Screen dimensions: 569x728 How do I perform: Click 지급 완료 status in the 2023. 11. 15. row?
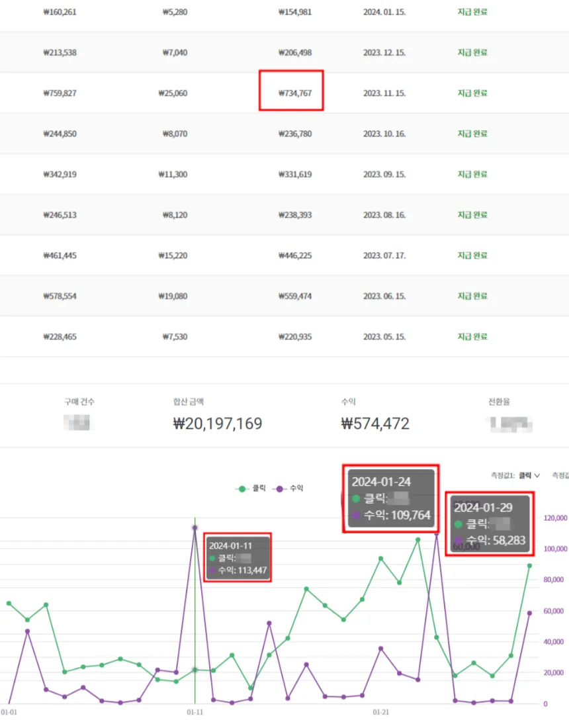(x=472, y=93)
